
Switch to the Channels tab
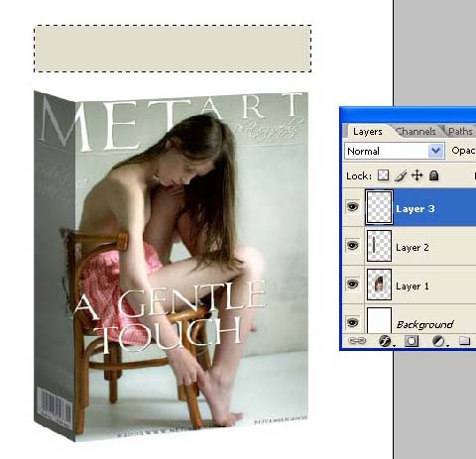[416, 132]
